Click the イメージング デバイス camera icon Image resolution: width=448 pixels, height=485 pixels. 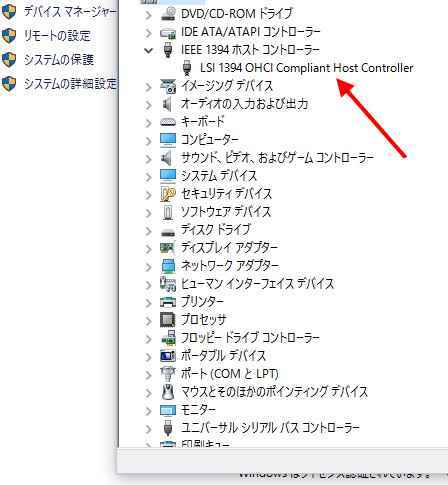[x=168, y=86]
